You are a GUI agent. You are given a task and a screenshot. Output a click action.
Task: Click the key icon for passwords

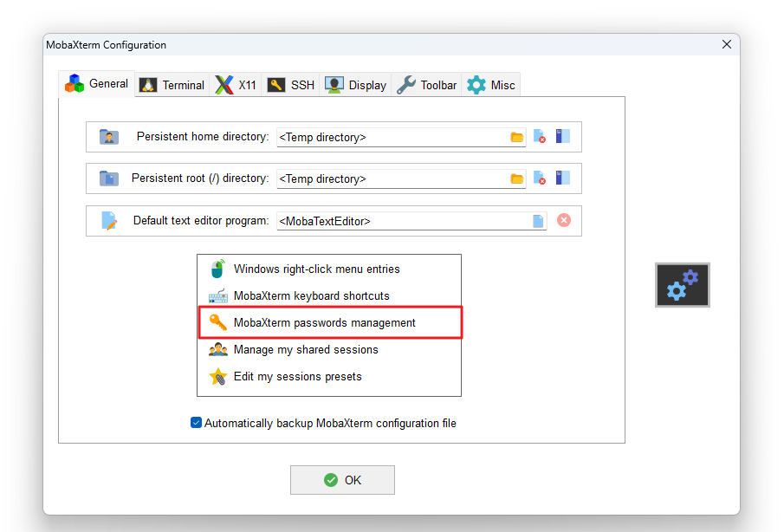pos(218,322)
